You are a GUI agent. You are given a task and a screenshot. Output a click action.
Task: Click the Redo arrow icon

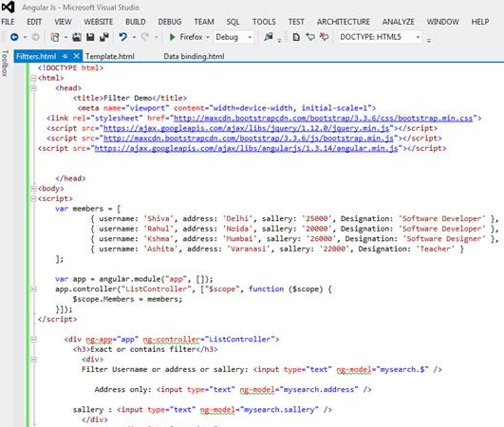tap(145, 37)
